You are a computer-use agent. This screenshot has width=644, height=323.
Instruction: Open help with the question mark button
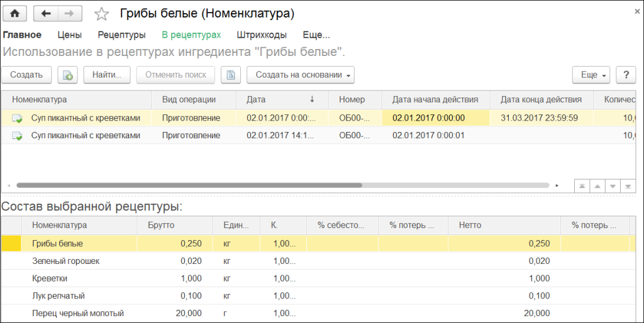point(626,75)
